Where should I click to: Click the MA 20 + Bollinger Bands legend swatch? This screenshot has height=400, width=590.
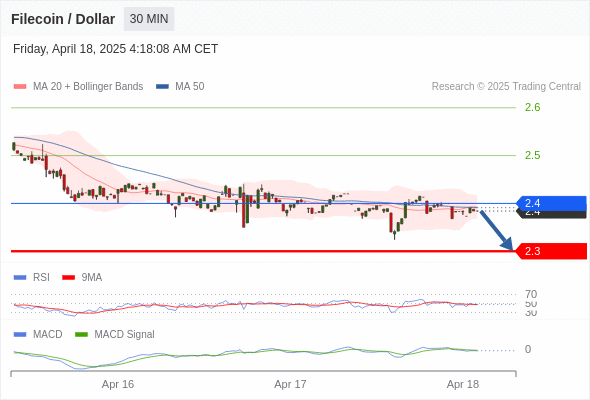point(20,87)
